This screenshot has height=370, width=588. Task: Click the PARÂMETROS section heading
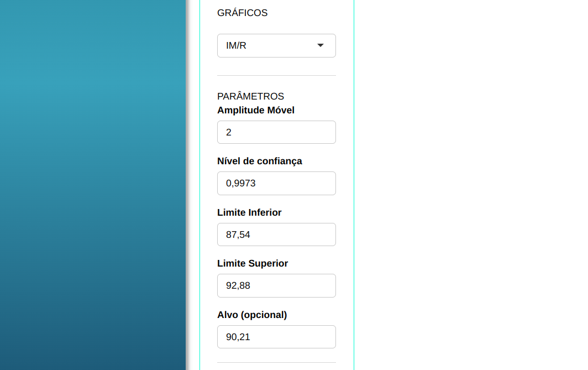click(250, 96)
